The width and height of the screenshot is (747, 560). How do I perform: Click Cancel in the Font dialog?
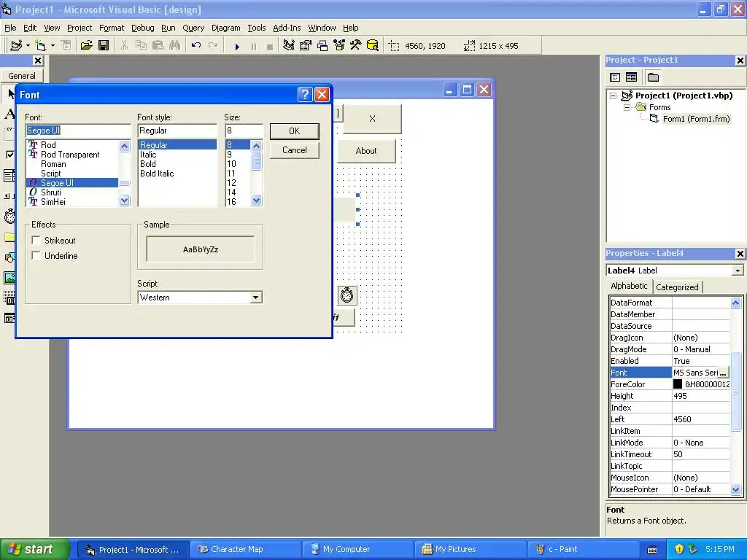point(295,150)
